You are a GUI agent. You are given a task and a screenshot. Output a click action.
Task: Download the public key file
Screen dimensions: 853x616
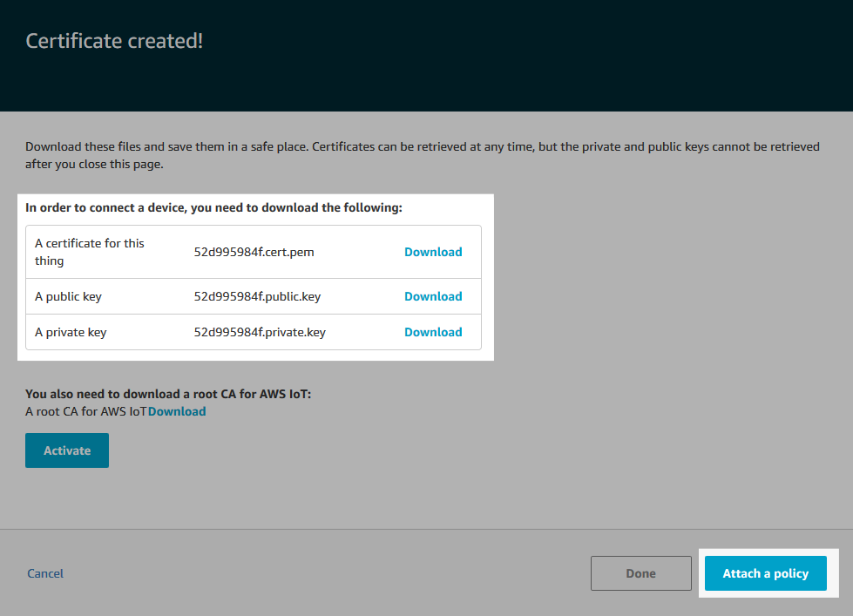point(433,296)
